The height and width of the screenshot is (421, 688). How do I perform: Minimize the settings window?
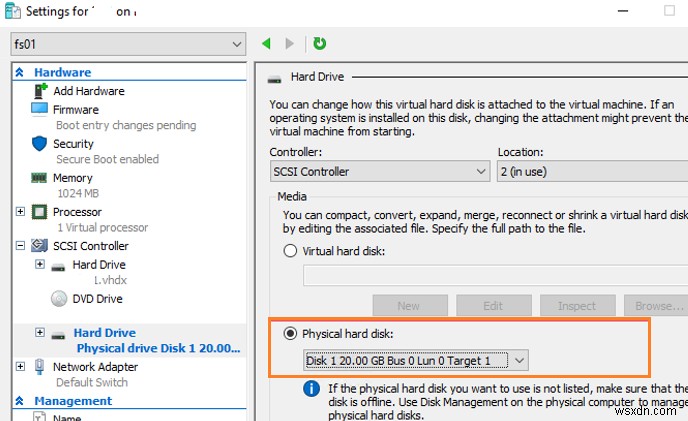(x=623, y=11)
